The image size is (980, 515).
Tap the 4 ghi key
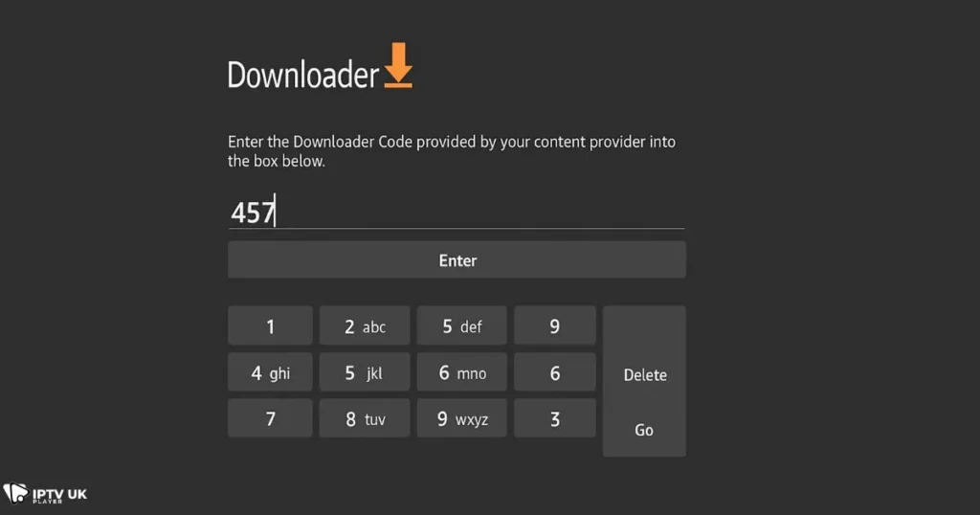[270, 372]
